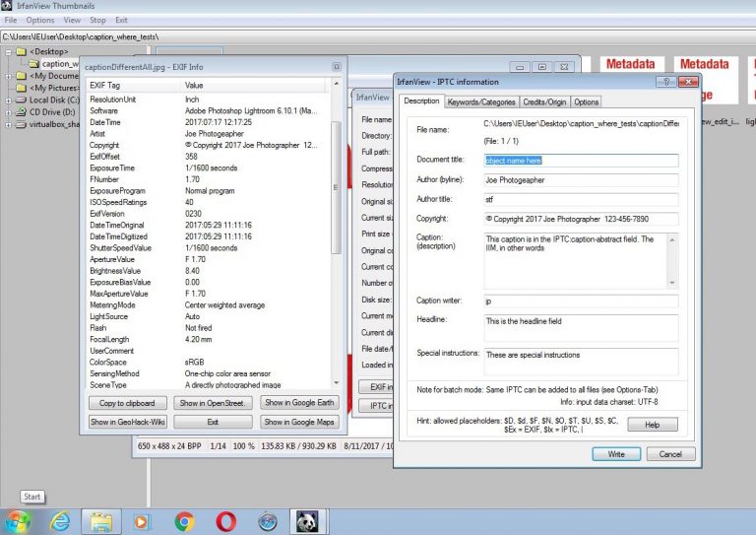Launch Google Chrome from the taskbar
Viewport: 756px width, 535px height.
point(184,520)
